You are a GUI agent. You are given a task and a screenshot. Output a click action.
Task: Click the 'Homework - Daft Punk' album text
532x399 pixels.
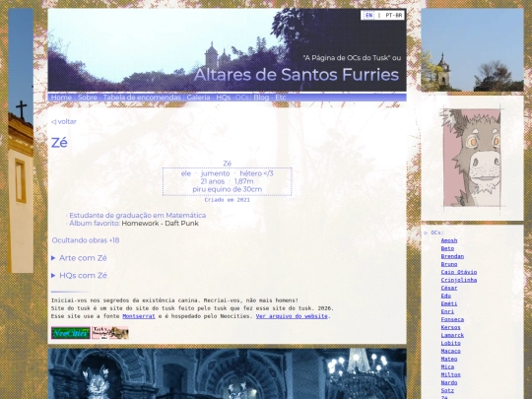(x=161, y=224)
